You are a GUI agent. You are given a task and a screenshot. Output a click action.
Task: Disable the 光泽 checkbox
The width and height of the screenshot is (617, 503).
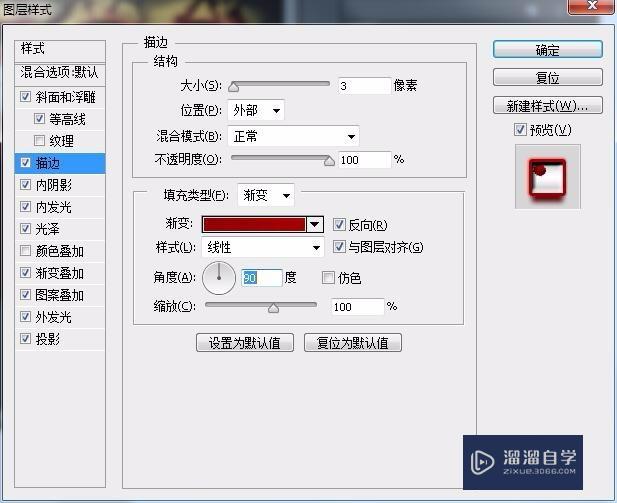coord(26,229)
